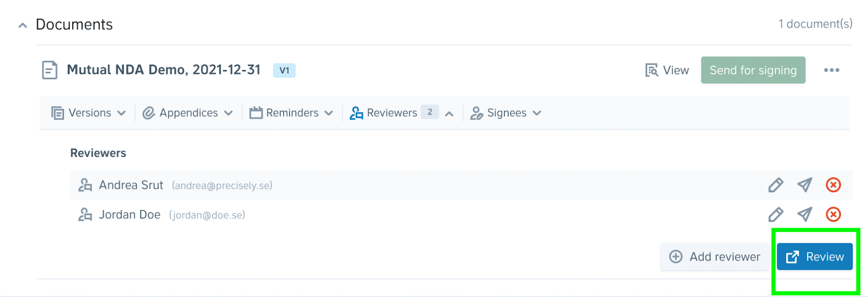Image resolution: width=868 pixels, height=303 pixels.
Task: Expand the Reminders dropdown
Action: click(291, 113)
